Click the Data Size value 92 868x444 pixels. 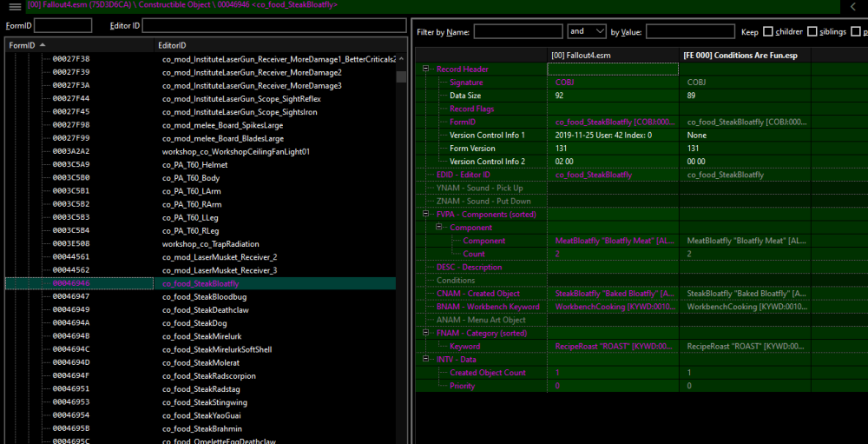click(560, 96)
